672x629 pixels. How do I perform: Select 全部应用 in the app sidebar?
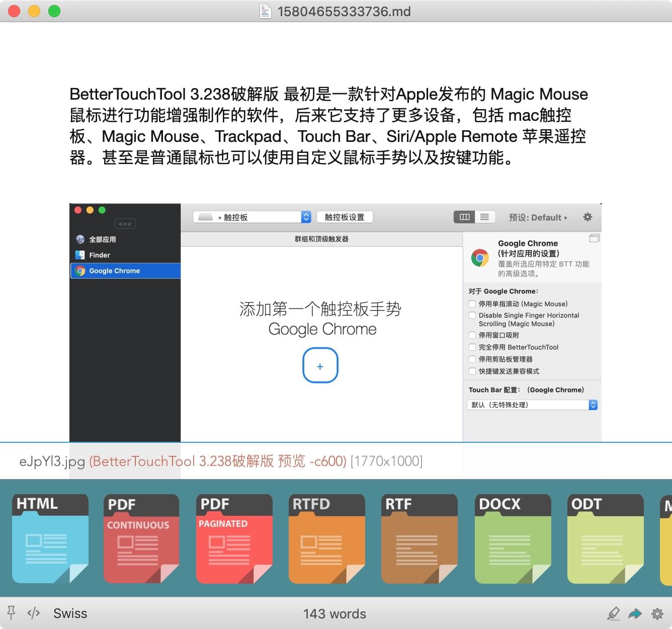125,240
